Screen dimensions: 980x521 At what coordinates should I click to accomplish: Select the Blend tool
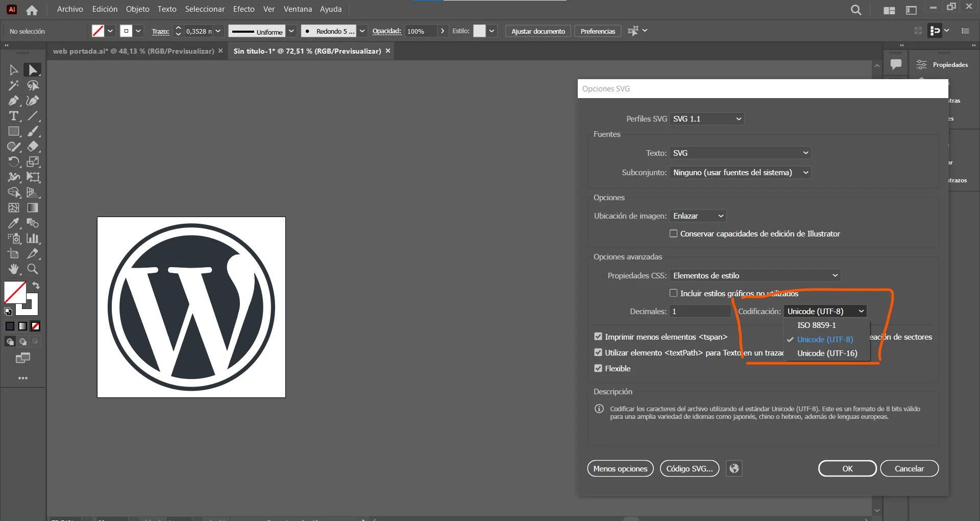click(33, 223)
